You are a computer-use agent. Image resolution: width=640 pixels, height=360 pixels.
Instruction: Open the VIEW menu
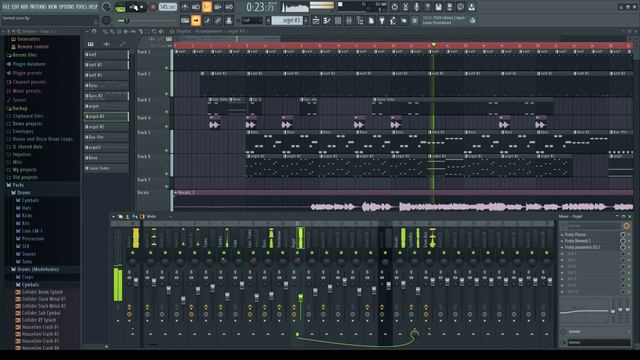[x=53, y=7]
